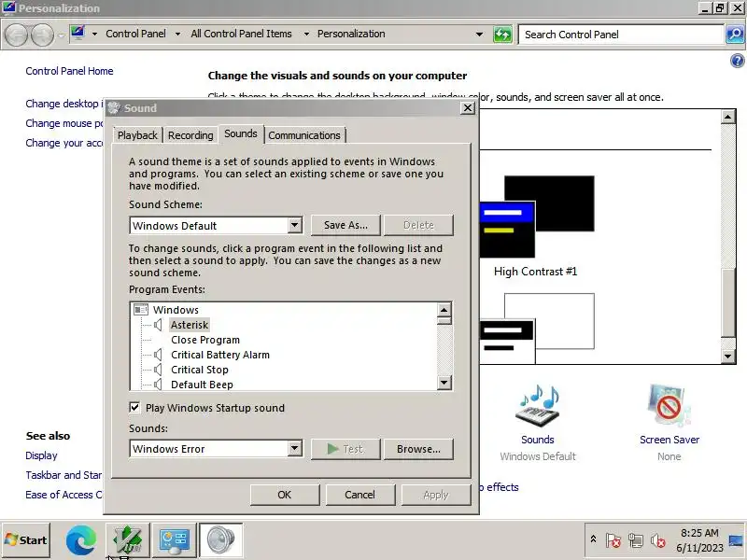Click the Control Panel icon in address bar
This screenshot has width=747, height=560.
[x=78, y=34]
